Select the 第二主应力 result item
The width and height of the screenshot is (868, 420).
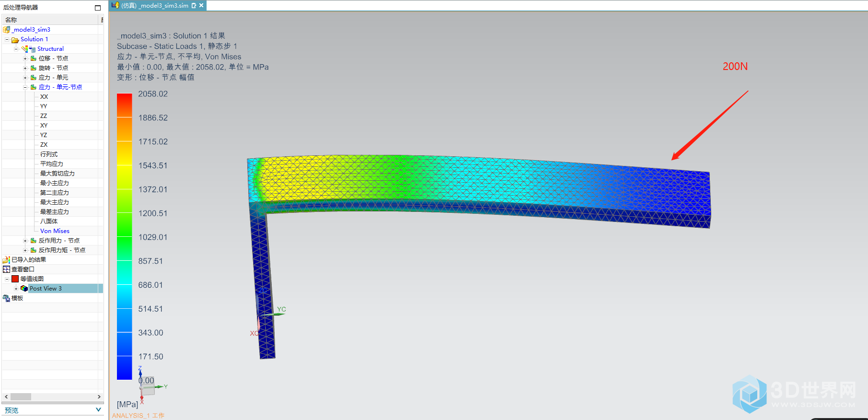[55, 193]
